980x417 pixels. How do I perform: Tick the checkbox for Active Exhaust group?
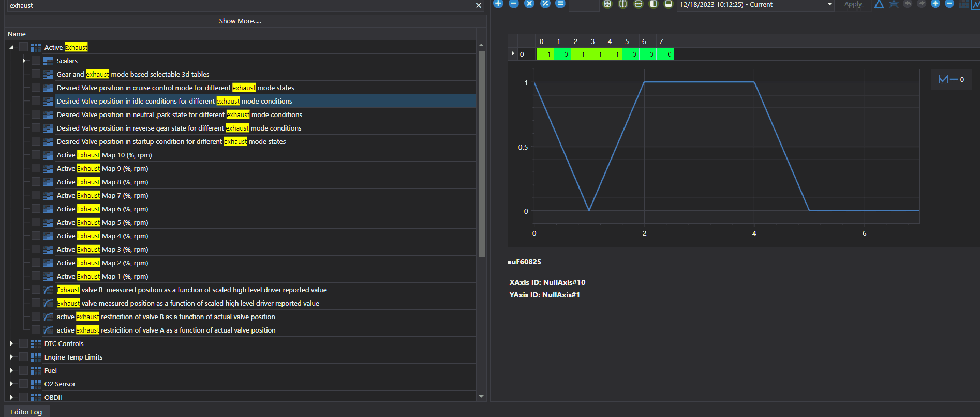[x=24, y=47]
